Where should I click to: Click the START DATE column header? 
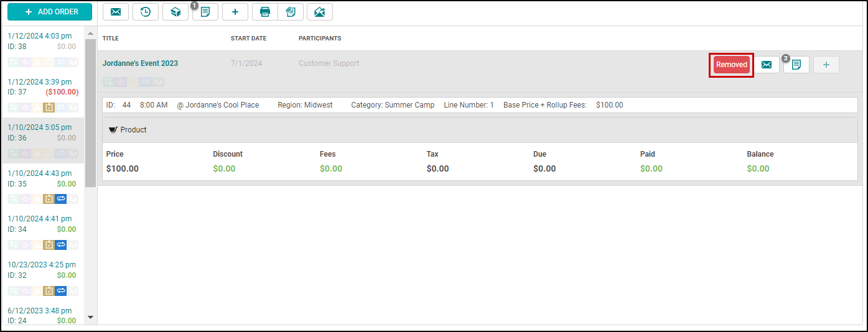[x=248, y=39]
